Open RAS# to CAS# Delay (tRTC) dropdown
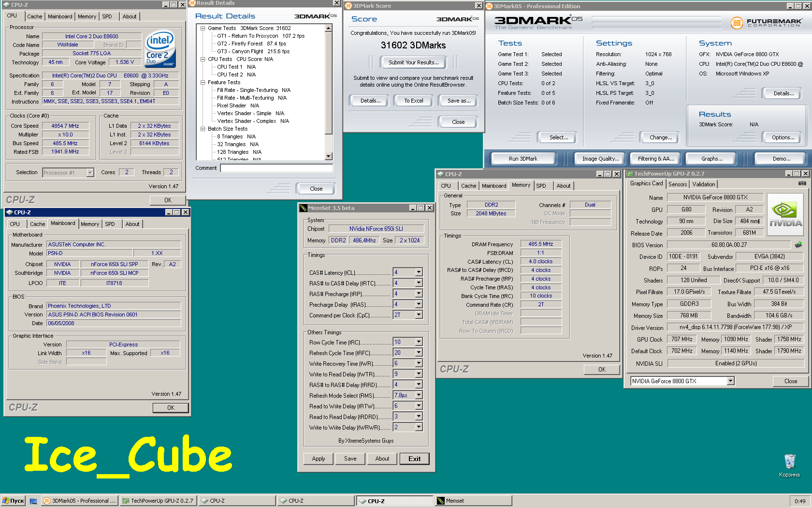Viewport: 812px width, 508px height. coord(419,283)
